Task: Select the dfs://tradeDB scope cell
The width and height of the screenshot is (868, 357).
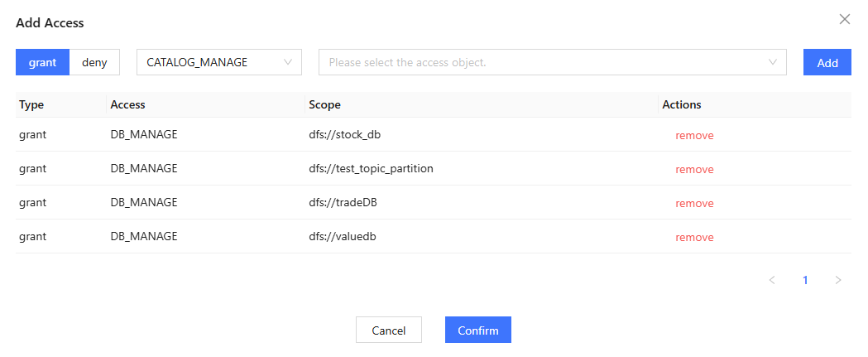Action: tap(343, 203)
